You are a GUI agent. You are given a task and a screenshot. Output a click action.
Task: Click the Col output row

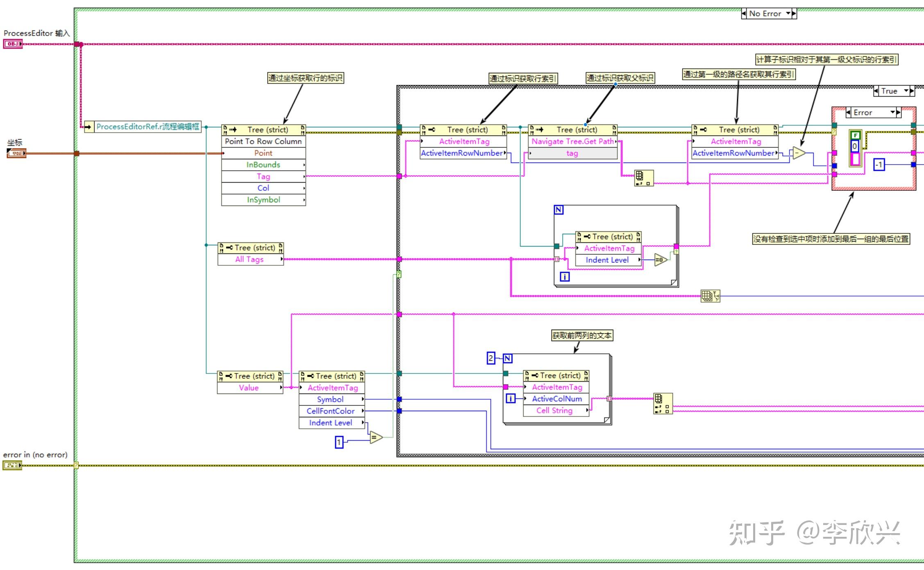(263, 188)
